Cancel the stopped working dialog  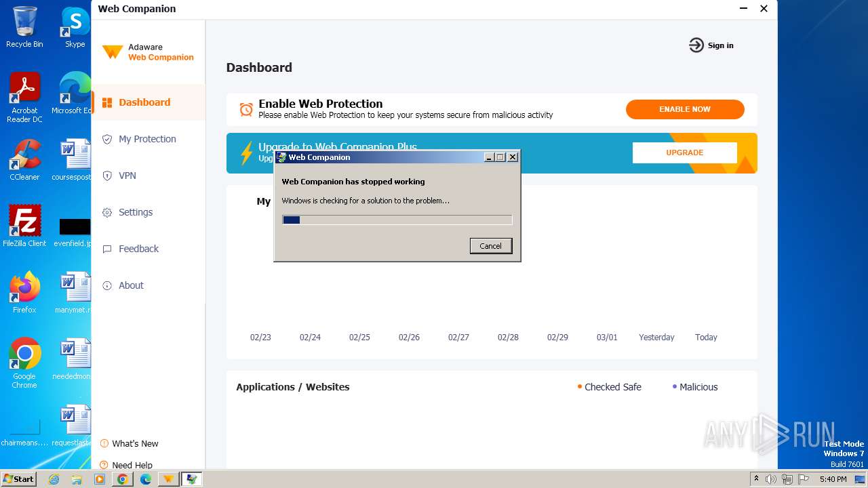pos(491,246)
